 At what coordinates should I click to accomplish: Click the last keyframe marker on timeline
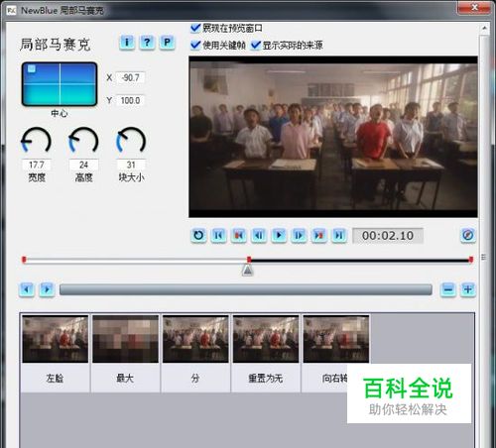[471, 260]
